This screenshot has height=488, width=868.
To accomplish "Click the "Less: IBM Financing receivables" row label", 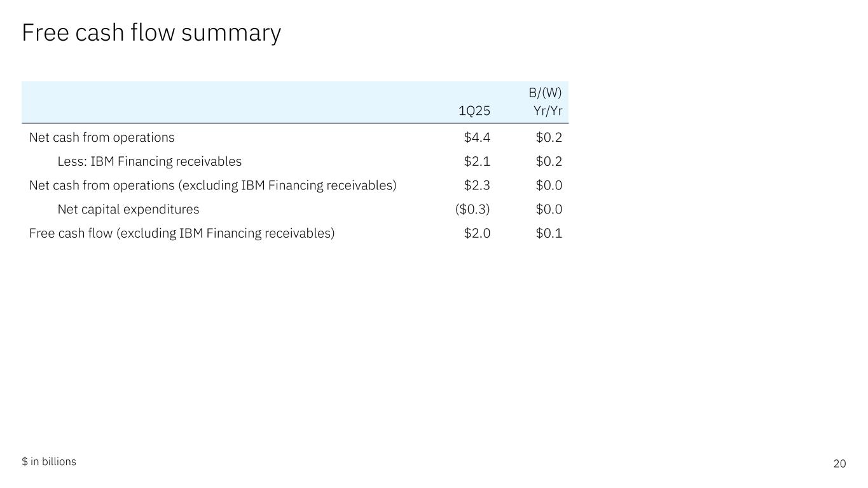I will [x=149, y=161].
